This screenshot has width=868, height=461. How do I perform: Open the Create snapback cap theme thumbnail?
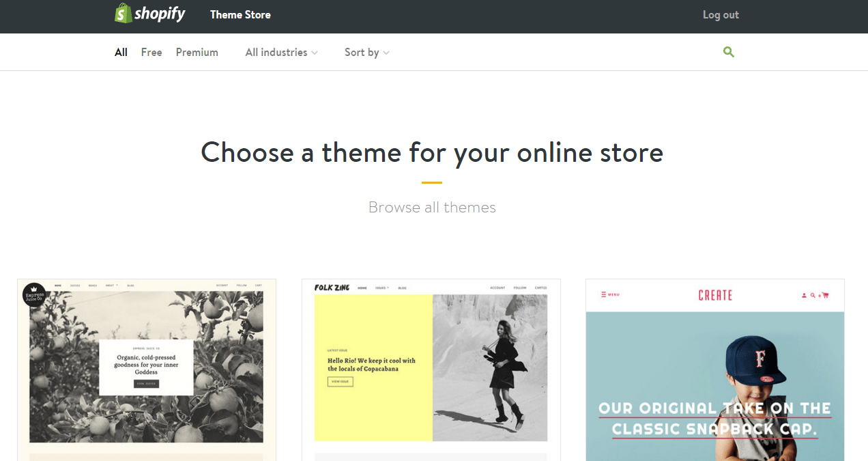pyautogui.click(x=715, y=369)
